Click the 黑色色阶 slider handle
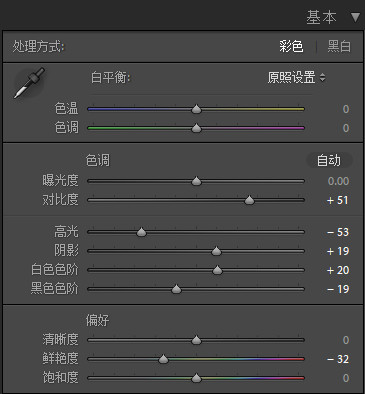The width and height of the screenshot is (365, 394). pos(176,289)
